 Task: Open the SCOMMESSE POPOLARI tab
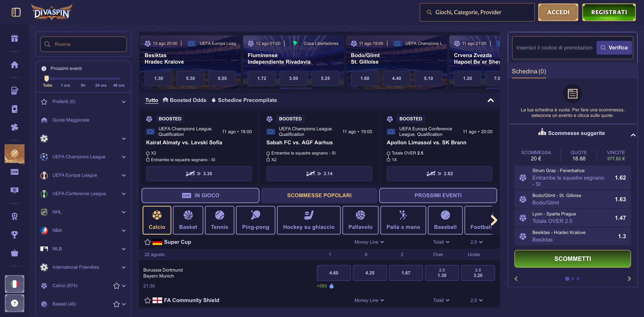319,195
